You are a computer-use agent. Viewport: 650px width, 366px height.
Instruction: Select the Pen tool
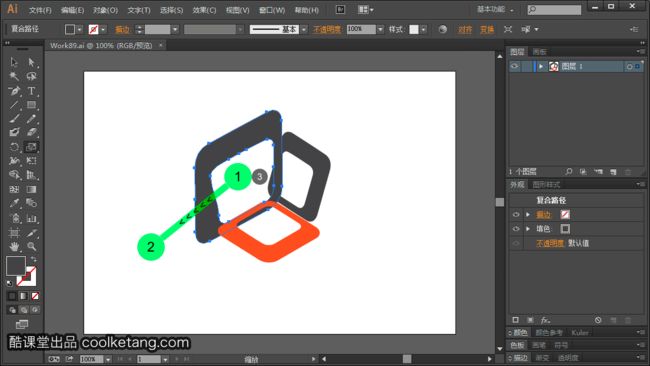tap(14, 91)
